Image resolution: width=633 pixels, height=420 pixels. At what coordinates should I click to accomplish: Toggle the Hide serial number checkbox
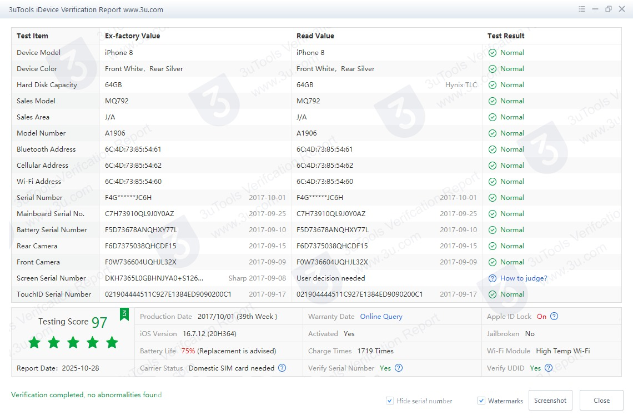click(x=390, y=401)
